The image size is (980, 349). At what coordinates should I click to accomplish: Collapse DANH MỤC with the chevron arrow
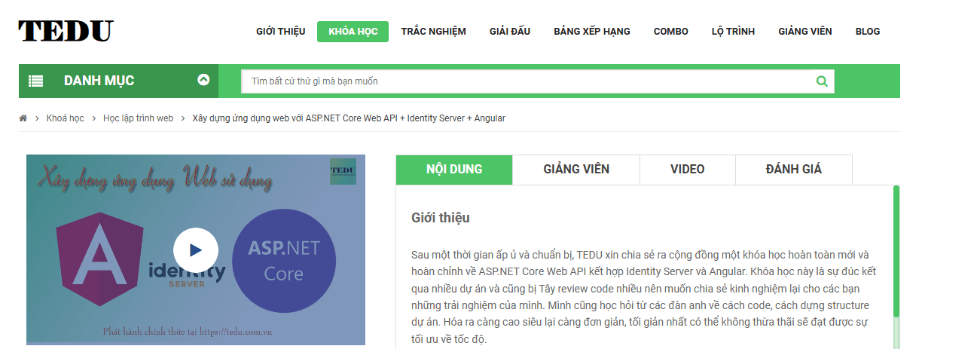(203, 79)
